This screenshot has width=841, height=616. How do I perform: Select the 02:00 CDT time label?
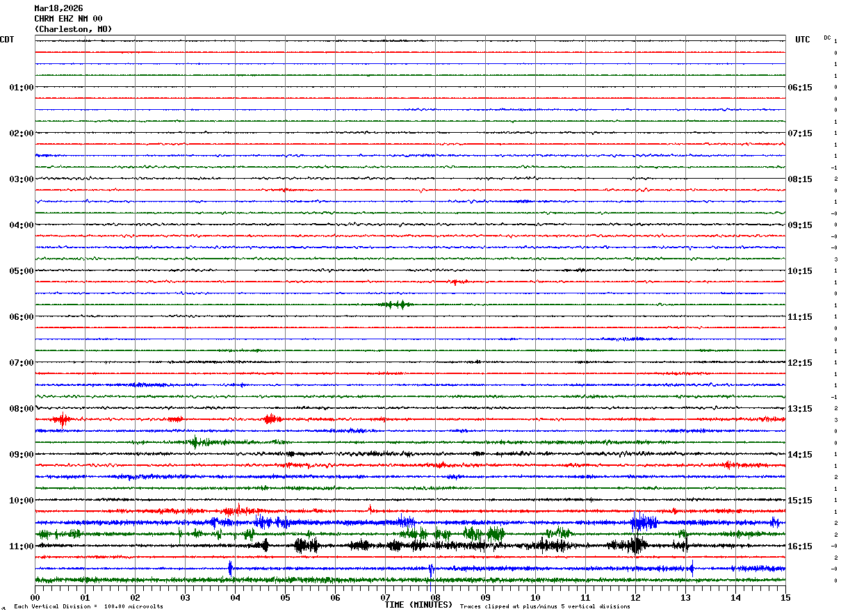(22, 133)
